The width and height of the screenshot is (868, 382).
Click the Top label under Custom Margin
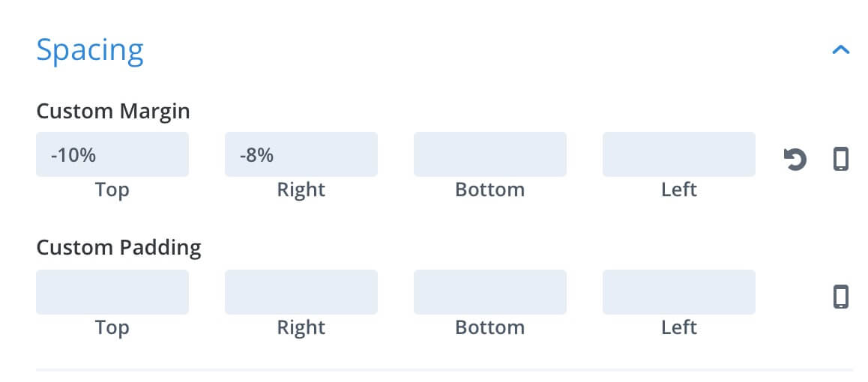coord(112,190)
